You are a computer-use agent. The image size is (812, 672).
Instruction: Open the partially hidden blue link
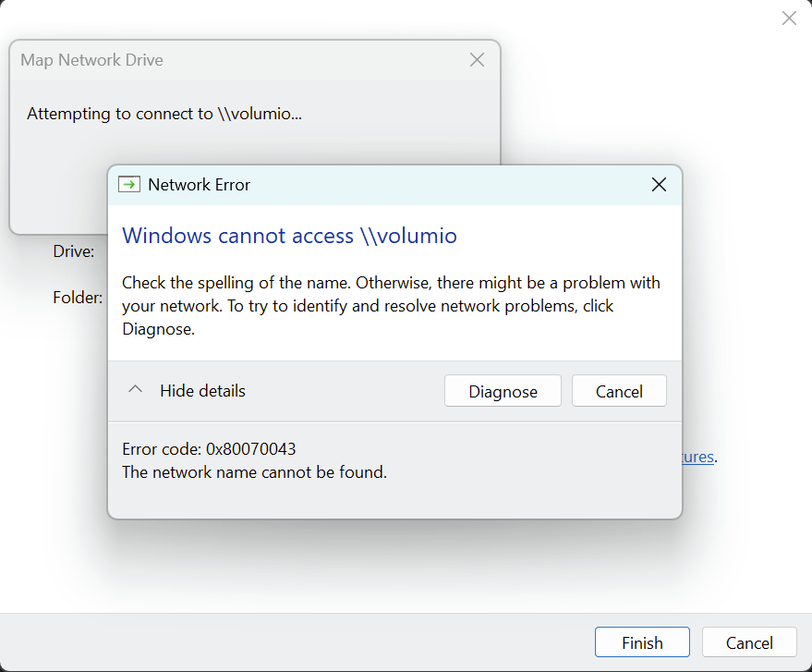point(697,457)
